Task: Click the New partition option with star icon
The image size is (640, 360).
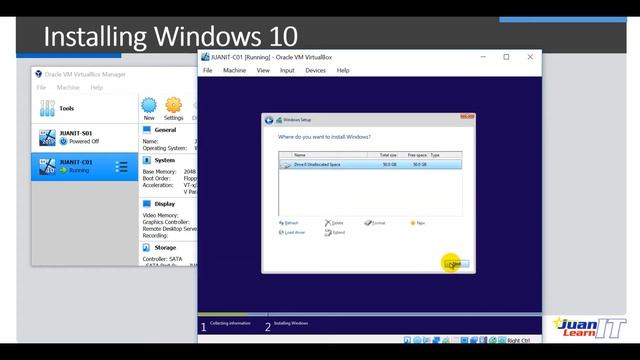Action: [418, 223]
